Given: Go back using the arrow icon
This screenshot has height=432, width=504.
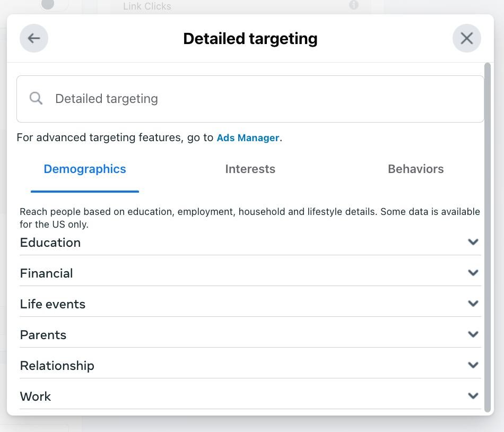Looking at the screenshot, I should click(33, 38).
